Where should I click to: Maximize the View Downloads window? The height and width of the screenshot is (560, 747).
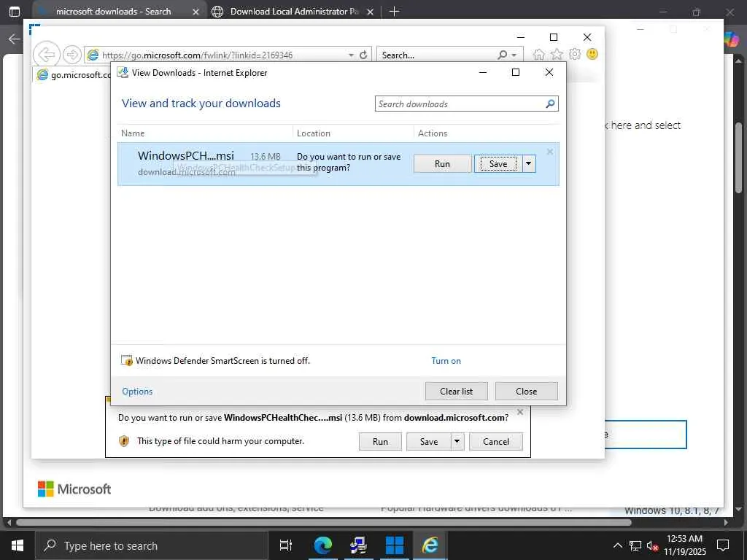[516, 72]
